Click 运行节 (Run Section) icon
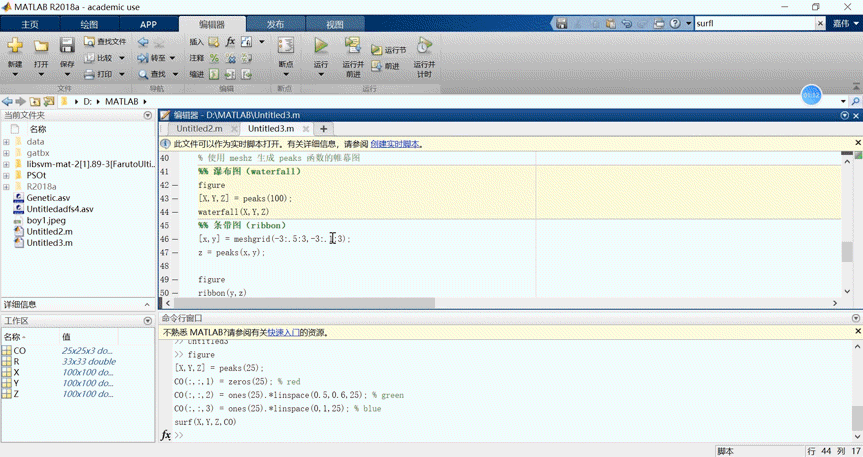 [x=376, y=50]
